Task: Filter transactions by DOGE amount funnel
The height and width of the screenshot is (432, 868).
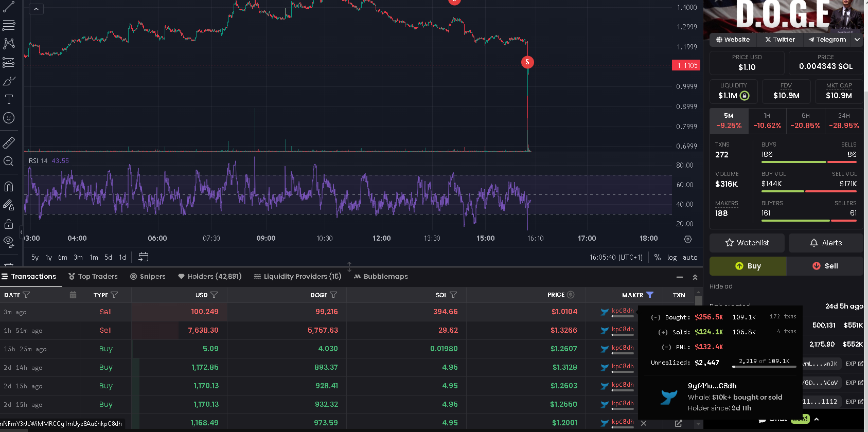Action: click(333, 295)
